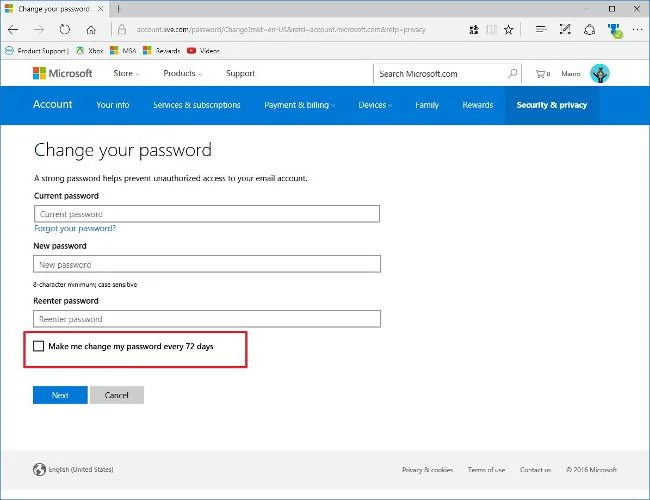650x500 pixels.
Task: Open the Xbox favorites bookmark
Action: (90, 51)
